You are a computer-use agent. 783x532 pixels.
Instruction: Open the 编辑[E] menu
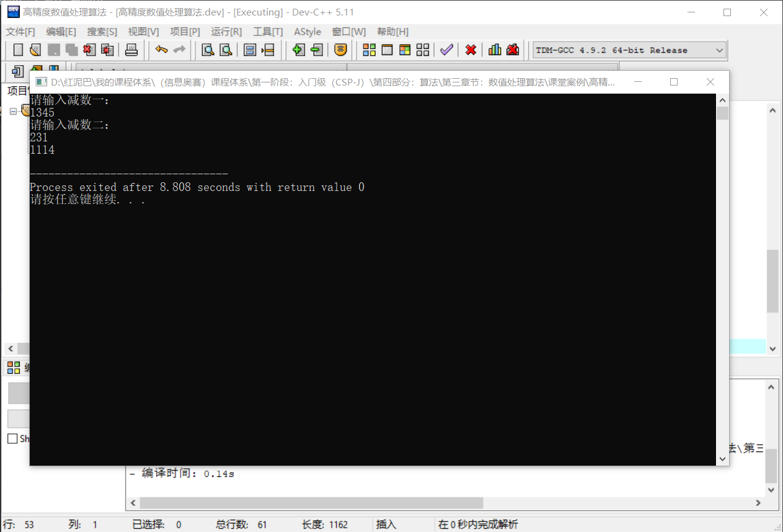(61, 32)
